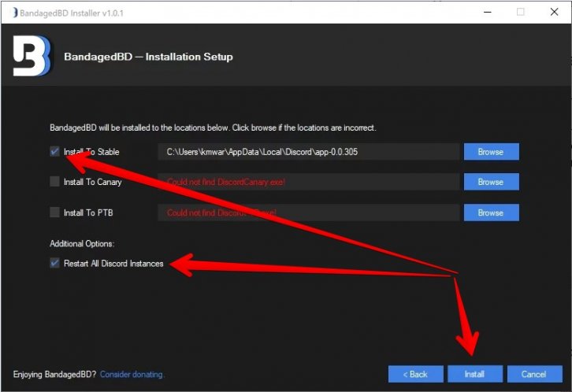Browse for the Canary install location
Image resolution: width=572 pixels, height=392 pixels.
pyautogui.click(x=491, y=182)
